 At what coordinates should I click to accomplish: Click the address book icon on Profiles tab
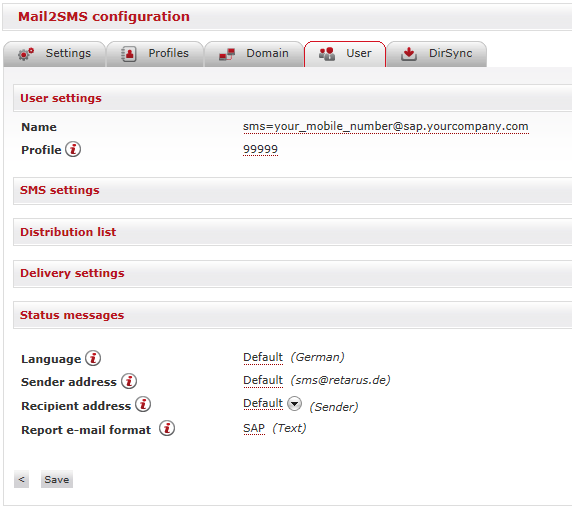pos(129,54)
